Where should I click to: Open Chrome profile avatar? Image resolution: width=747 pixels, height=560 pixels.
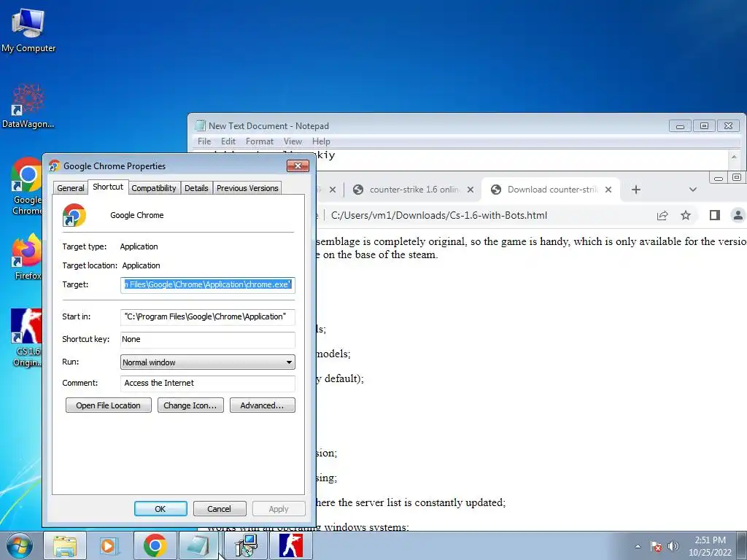click(738, 215)
